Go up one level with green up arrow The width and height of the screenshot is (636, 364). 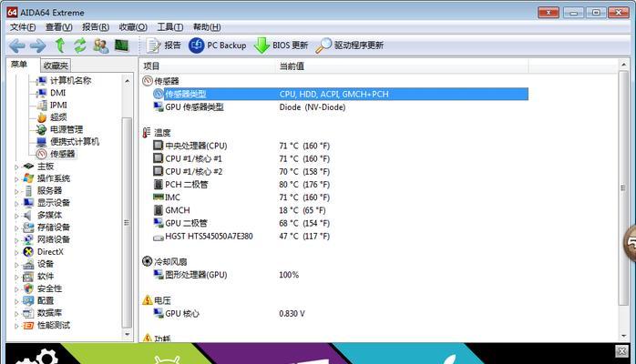pos(60,45)
